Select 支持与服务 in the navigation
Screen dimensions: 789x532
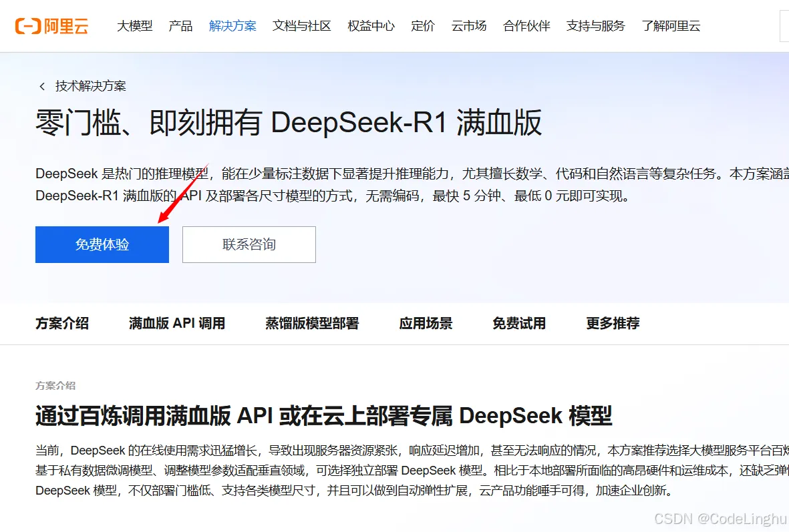(x=596, y=25)
